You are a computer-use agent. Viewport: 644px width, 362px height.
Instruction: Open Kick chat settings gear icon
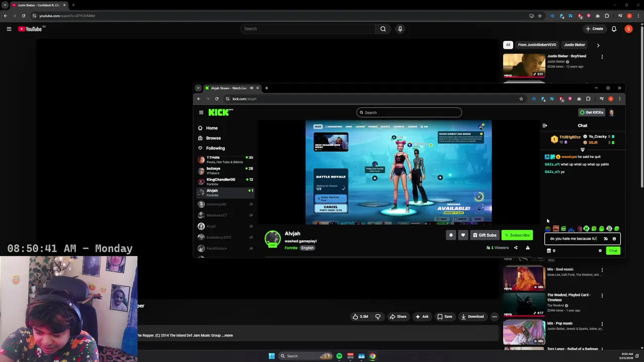[600, 250]
